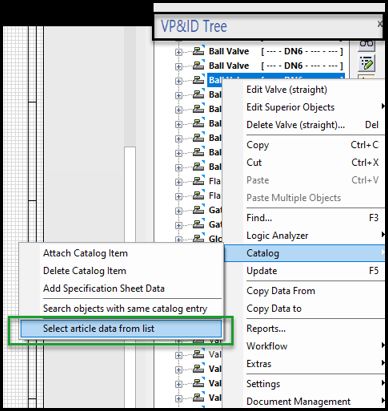The image size is (388, 411).
Task: Select Attach Catalog Item
Action: pos(85,253)
